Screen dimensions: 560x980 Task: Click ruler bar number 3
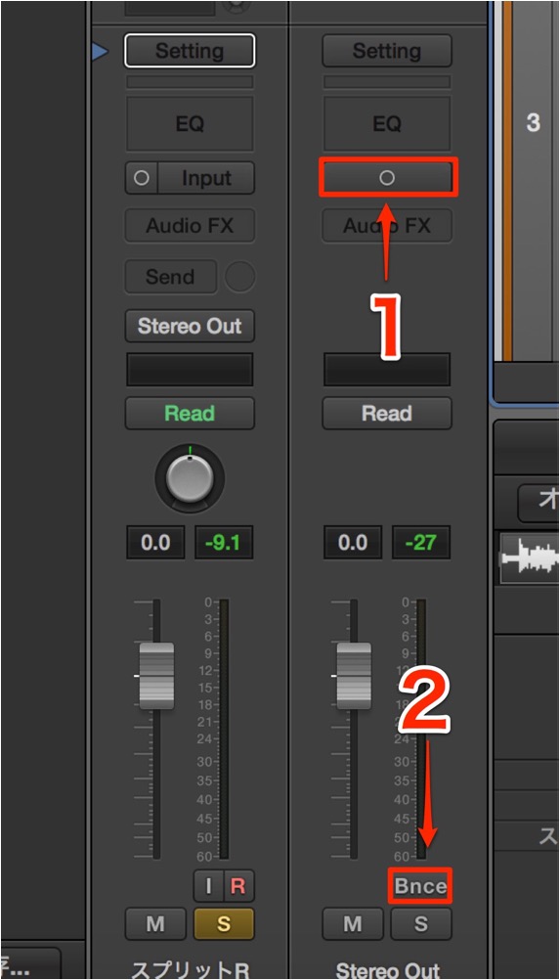click(x=533, y=122)
